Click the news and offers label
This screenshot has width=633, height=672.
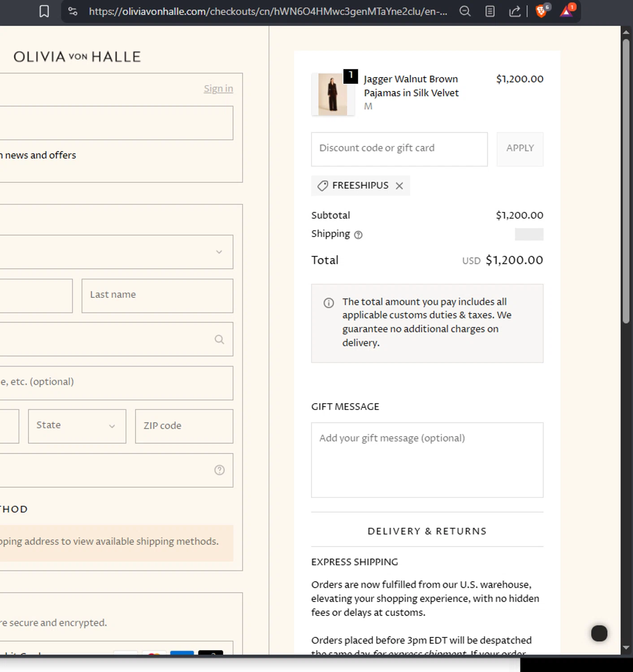point(38,155)
